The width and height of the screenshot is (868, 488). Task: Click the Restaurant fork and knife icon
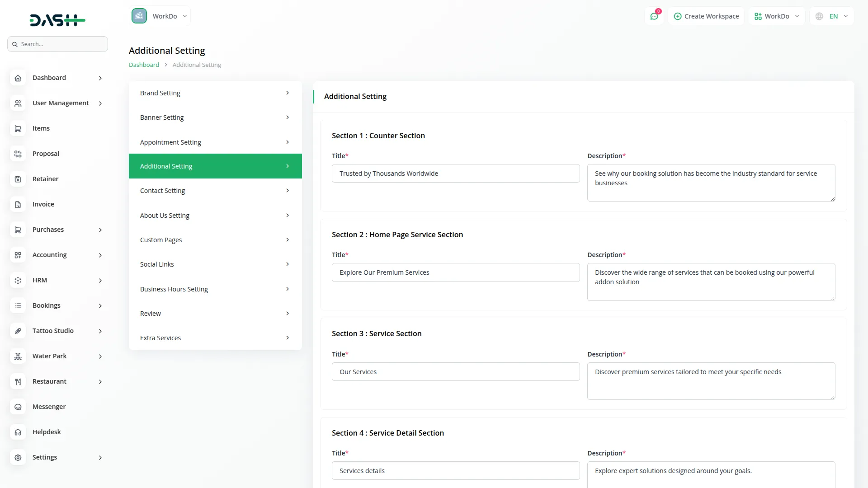(x=18, y=381)
